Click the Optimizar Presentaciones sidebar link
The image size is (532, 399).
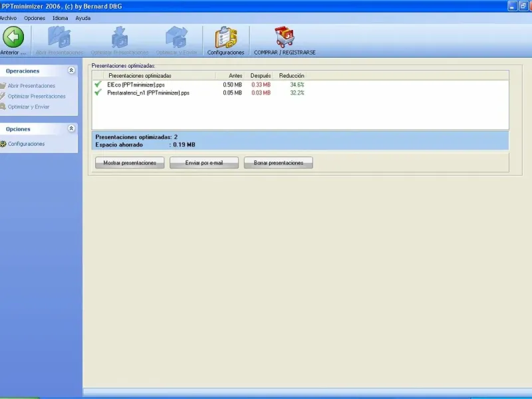coord(37,96)
